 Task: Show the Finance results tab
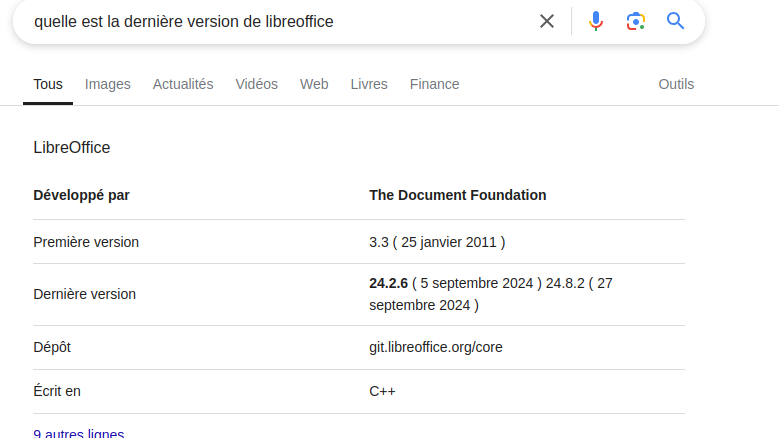[x=435, y=85]
